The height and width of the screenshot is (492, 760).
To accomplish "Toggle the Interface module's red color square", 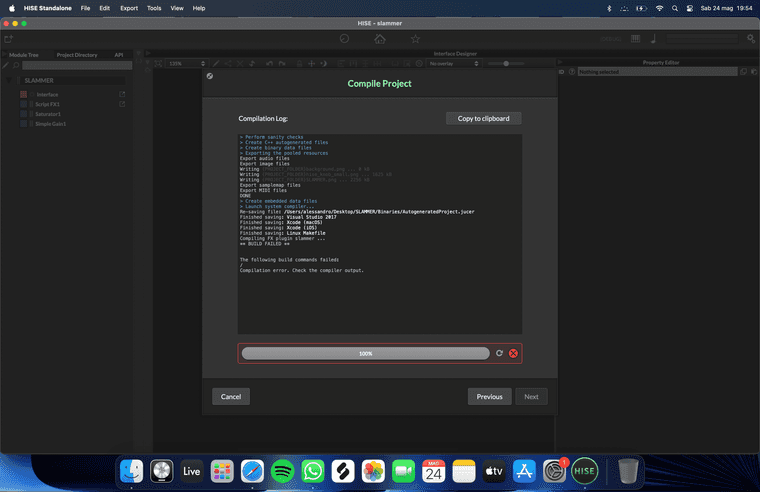I will (x=23, y=95).
